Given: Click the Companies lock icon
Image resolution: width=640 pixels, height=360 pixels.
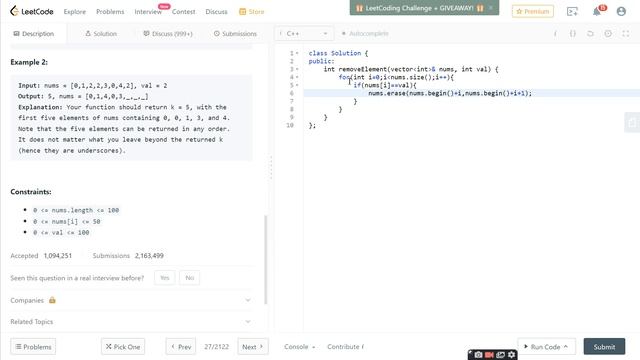Looking at the screenshot, I should [x=52, y=300].
